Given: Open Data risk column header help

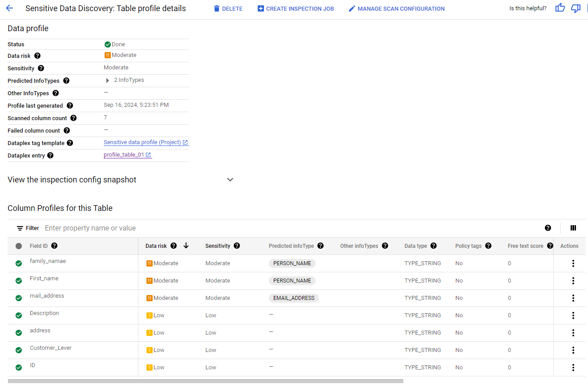Looking at the screenshot, I should point(174,246).
